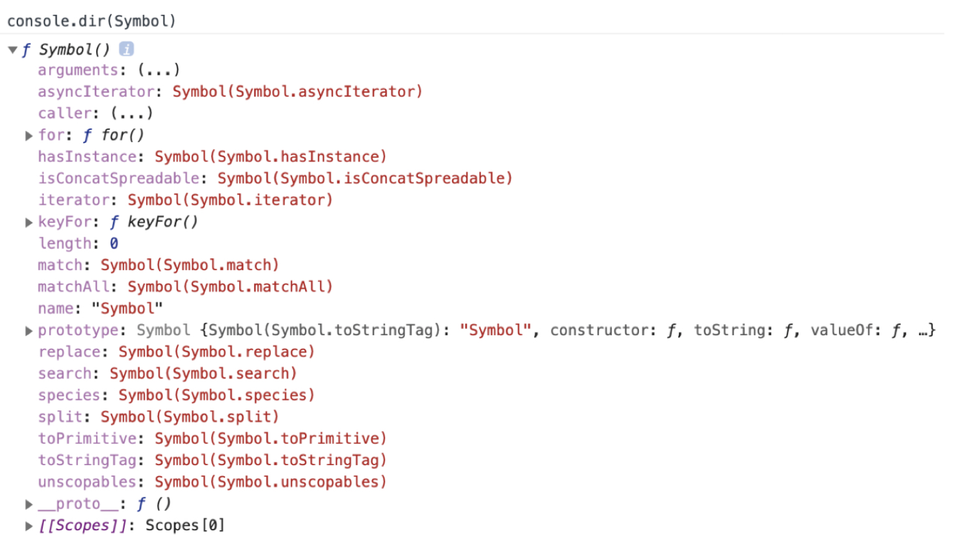Click the Symbol(Symbol.asyncIterator) value
Screen dimensions: 980x547
[297, 92]
